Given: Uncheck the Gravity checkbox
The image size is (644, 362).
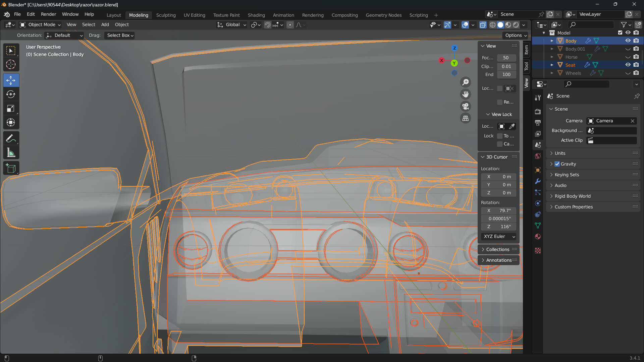Looking at the screenshot, I should (x=557, y=164).
